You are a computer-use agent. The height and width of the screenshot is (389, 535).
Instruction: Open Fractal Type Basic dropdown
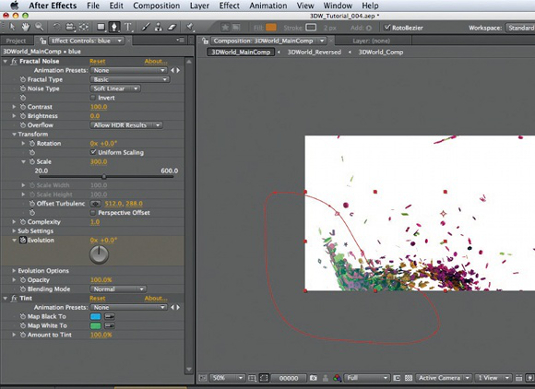click(x=130, y=80)
